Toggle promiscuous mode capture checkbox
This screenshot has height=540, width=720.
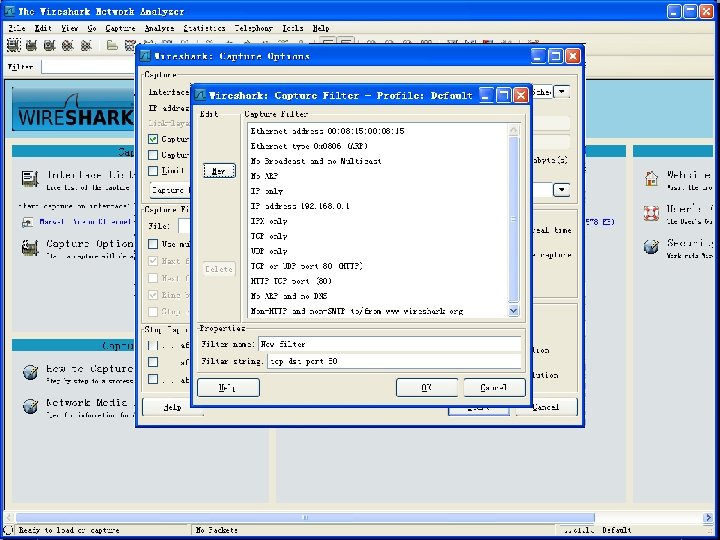(x=153, y=139)
